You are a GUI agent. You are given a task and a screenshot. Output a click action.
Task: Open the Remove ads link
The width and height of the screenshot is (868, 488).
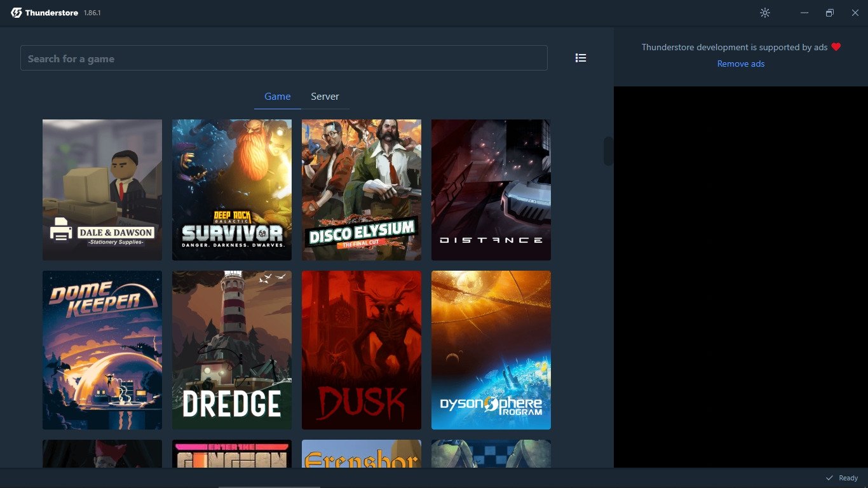[x=741, y=64]
